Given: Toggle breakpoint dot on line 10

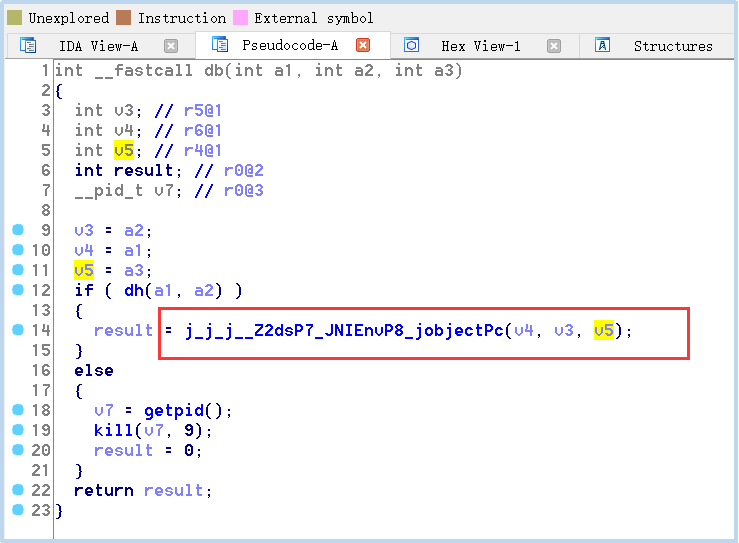Looking at the screenshot, I should pos(18,249).
